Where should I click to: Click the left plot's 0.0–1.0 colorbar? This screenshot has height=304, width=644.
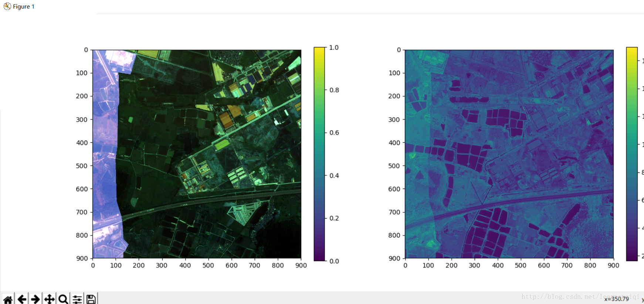click(x=319, y=154)
